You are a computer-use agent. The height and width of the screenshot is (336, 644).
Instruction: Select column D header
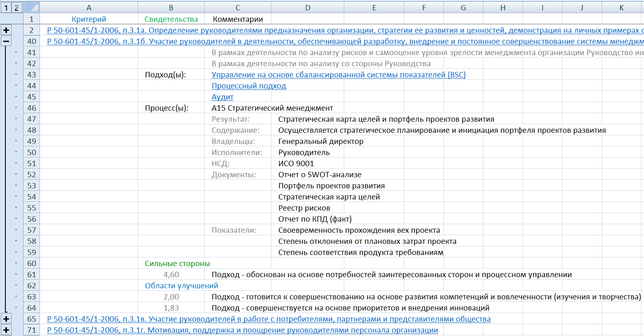308,8
